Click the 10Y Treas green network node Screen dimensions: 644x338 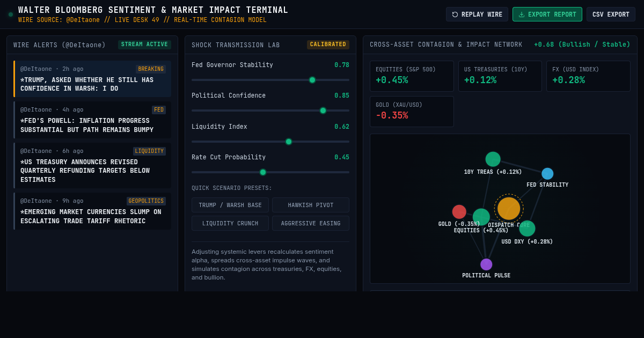click(493, 159)
